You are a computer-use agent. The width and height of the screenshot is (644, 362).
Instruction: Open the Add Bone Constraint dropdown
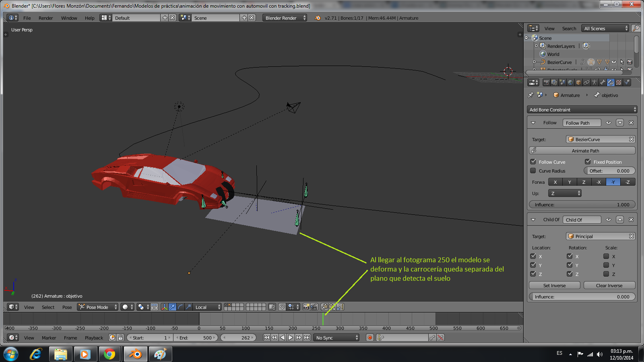582,110
